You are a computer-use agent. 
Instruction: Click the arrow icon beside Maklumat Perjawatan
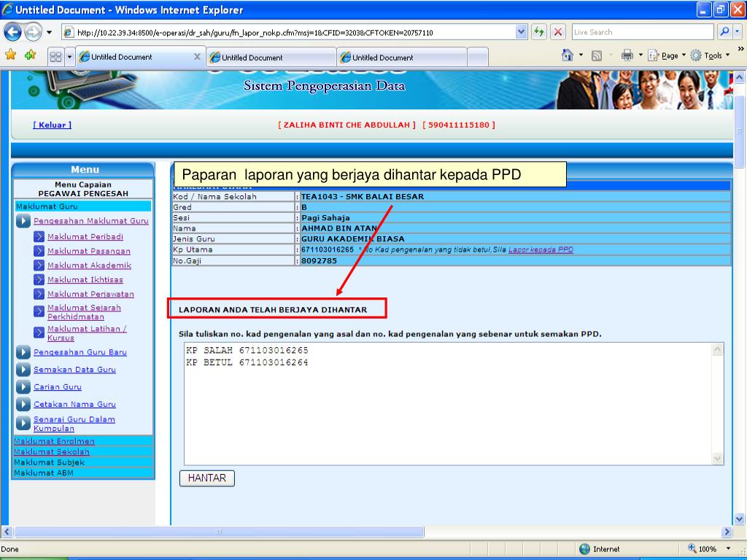(39, 294)
